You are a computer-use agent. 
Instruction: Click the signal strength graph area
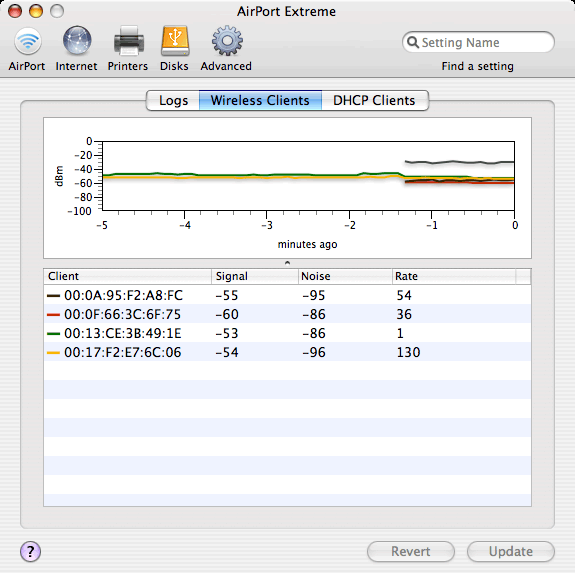[308, 176]
